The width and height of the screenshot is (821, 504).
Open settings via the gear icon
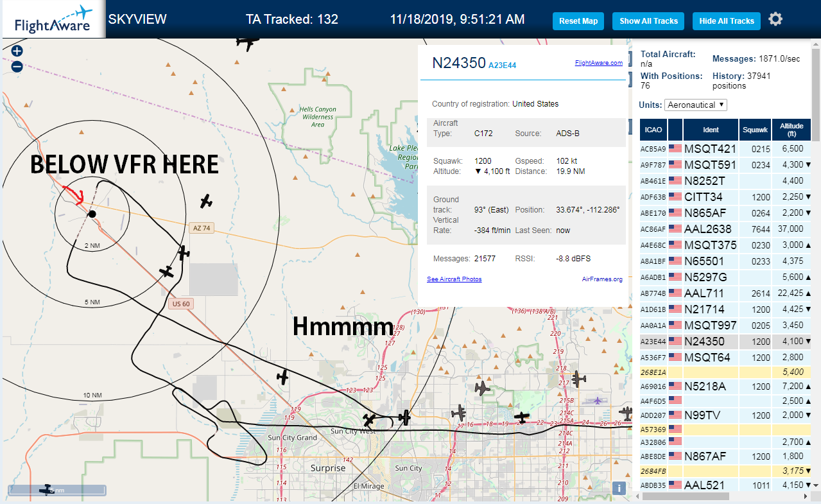tap(775, 19)
